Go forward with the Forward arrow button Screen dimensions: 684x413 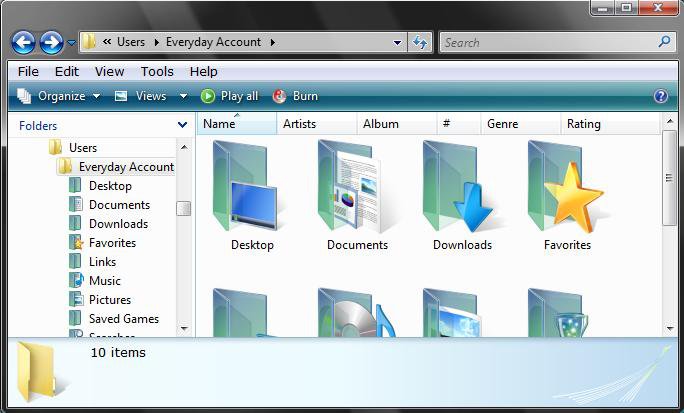click(x=51, y=42)
